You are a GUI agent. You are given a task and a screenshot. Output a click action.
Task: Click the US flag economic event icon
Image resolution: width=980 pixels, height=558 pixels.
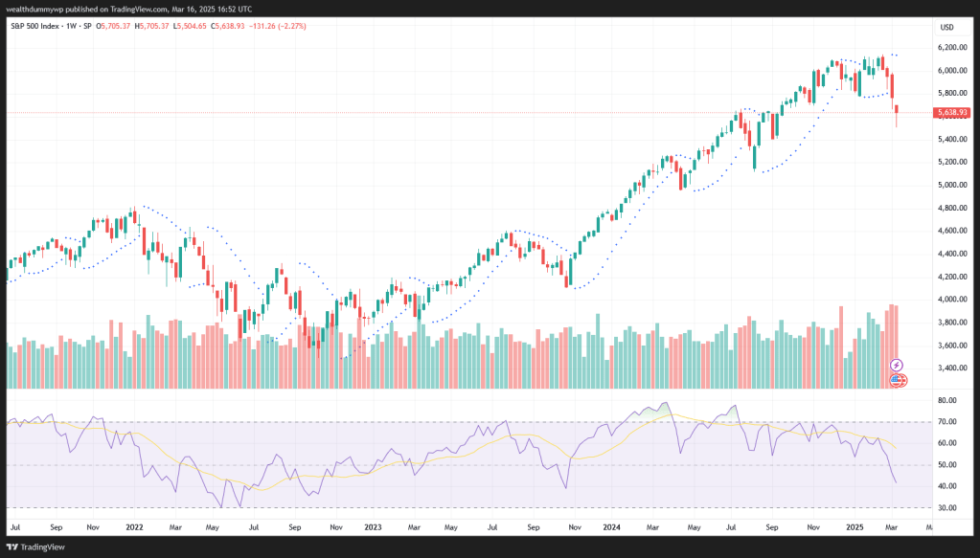(x=898, y=380)
